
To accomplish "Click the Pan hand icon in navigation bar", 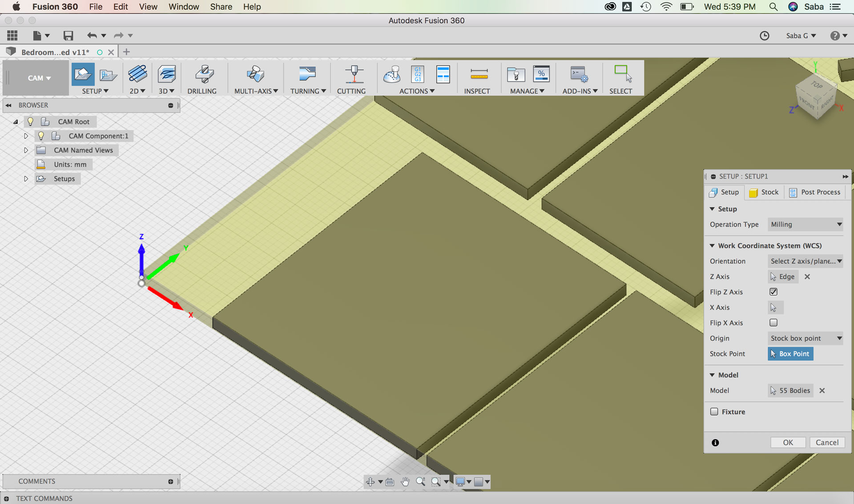I will point(405,481).
